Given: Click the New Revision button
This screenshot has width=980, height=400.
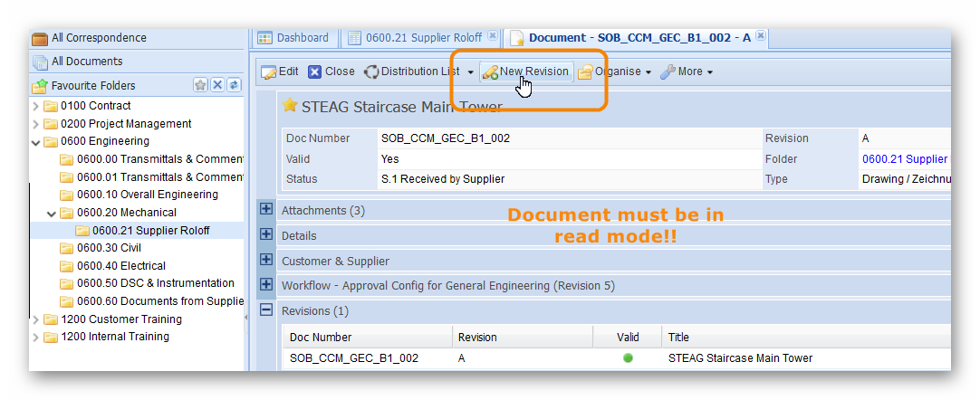Looking at the screenshot, I should coord(526,72).
